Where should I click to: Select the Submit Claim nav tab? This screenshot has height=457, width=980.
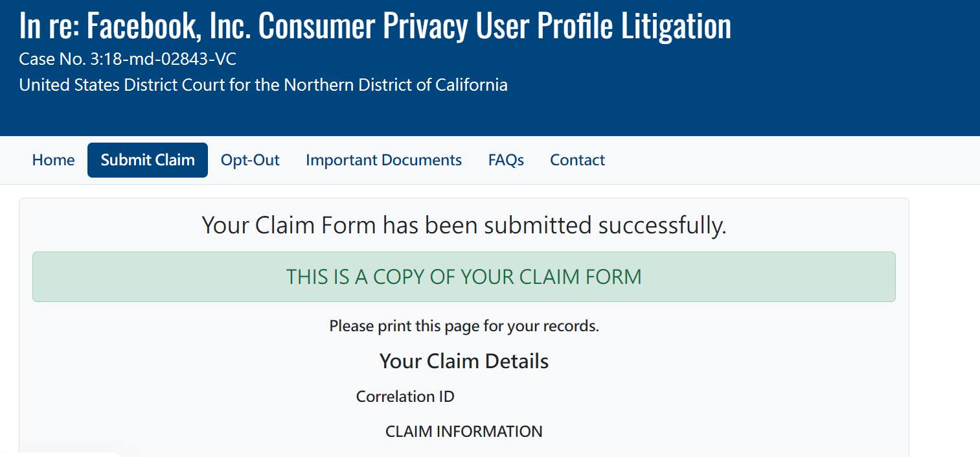[x=148, y=160]
